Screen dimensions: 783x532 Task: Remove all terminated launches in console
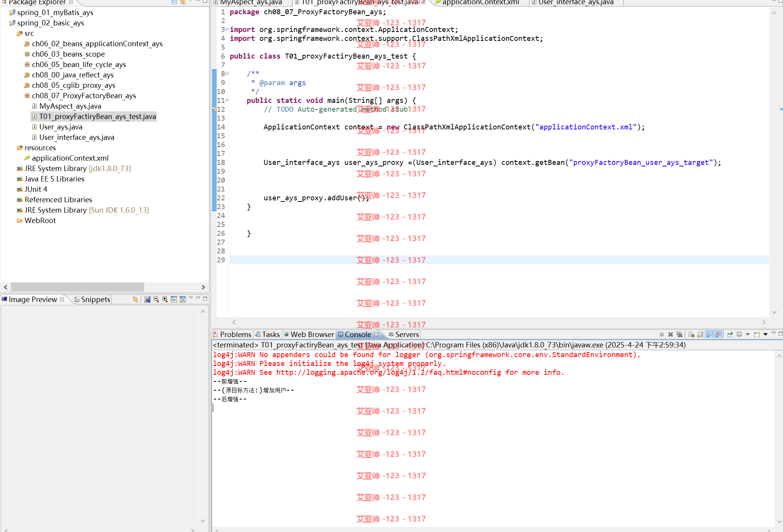point(680,334)
